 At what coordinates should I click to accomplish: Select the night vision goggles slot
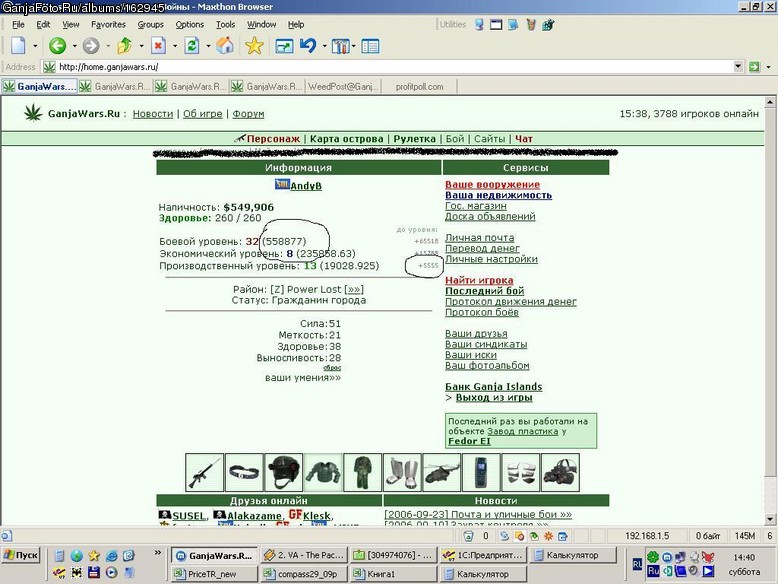561,472
